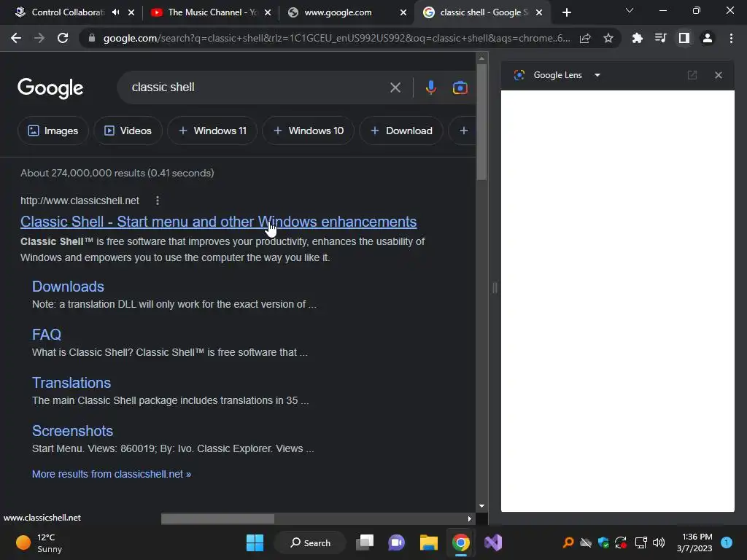This screenshot has height=560, width=747.
Task: Open the Downloads sitelink
Action: (68, 286)
